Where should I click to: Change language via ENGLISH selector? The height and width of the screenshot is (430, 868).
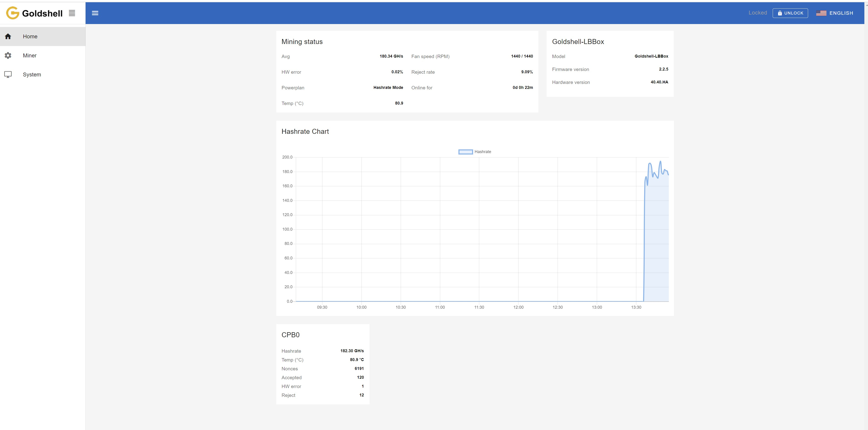pos(835,13)
